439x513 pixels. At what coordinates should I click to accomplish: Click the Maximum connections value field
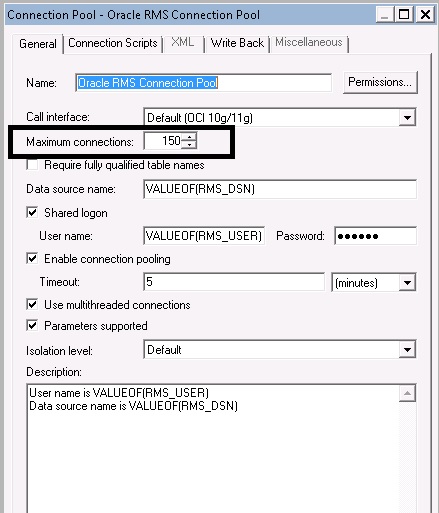tap(163, 141)
